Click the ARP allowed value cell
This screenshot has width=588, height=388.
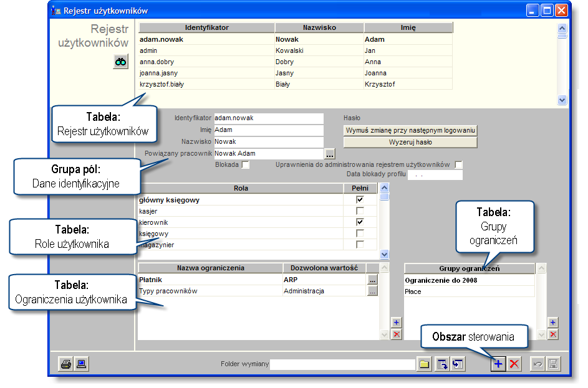324,280
